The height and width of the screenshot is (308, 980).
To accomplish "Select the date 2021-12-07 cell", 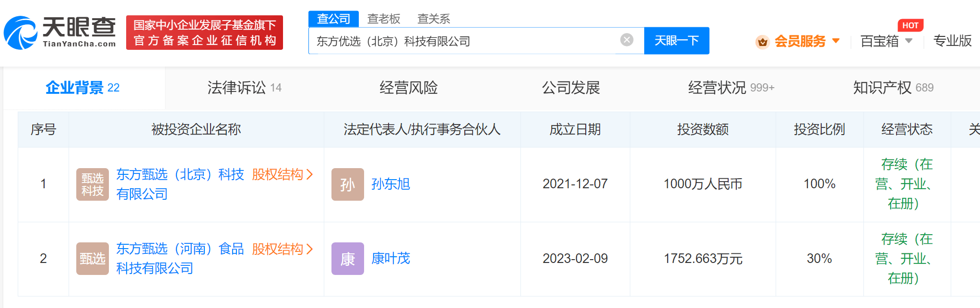I will coord(575,184).
